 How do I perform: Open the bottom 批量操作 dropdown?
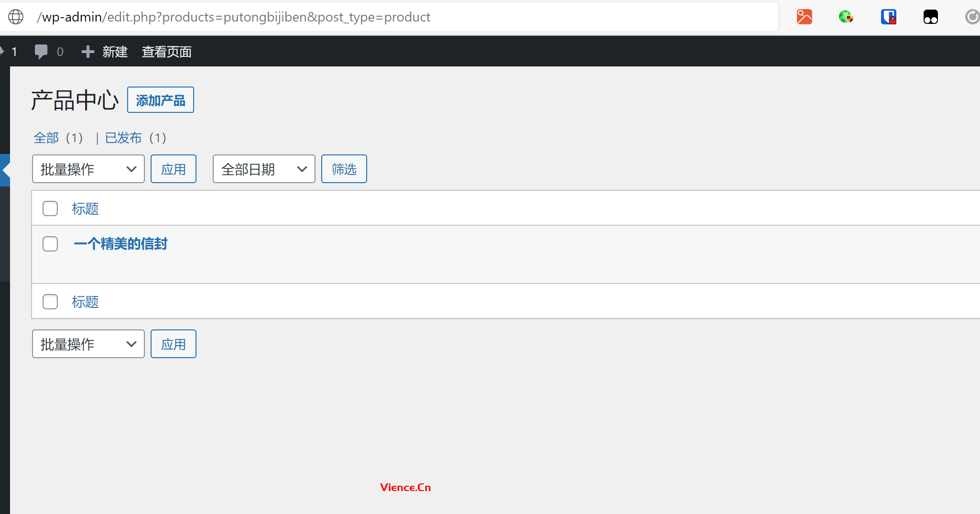coord(88,344)
